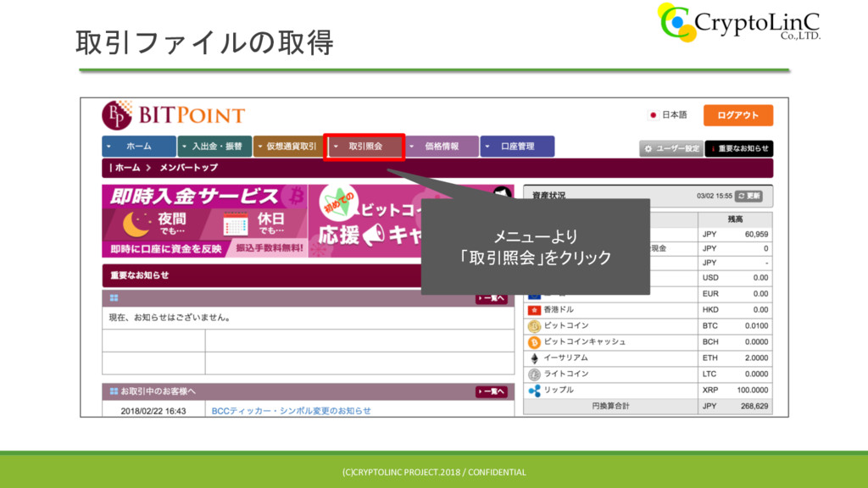Click the date 2018/02/22 16:43

153,411
